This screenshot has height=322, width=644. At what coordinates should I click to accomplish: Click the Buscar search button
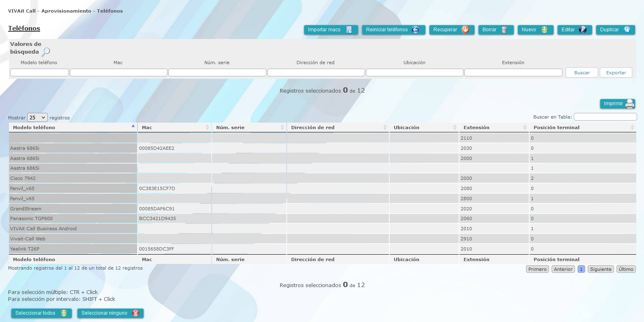(x=582, y=73)
